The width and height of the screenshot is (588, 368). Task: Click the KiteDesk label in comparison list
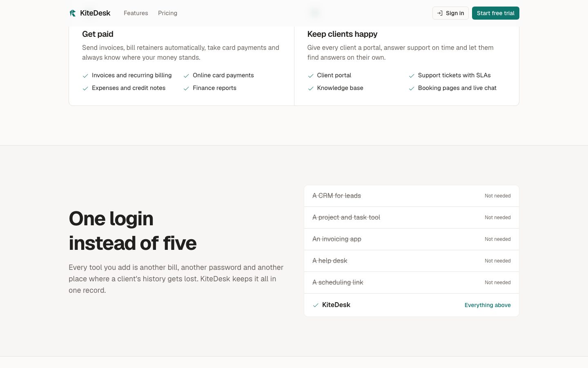[336, 305]
